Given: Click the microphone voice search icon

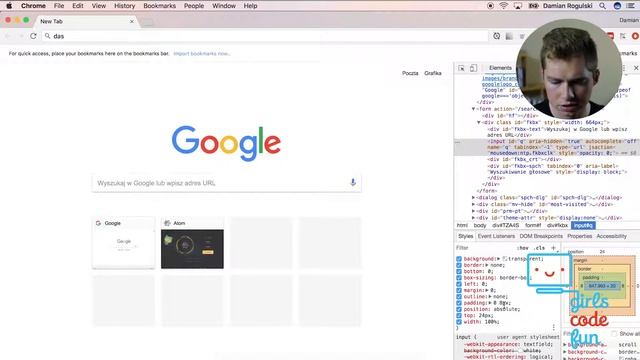Looking at the screenshot, I should click(x=353, y=182).
